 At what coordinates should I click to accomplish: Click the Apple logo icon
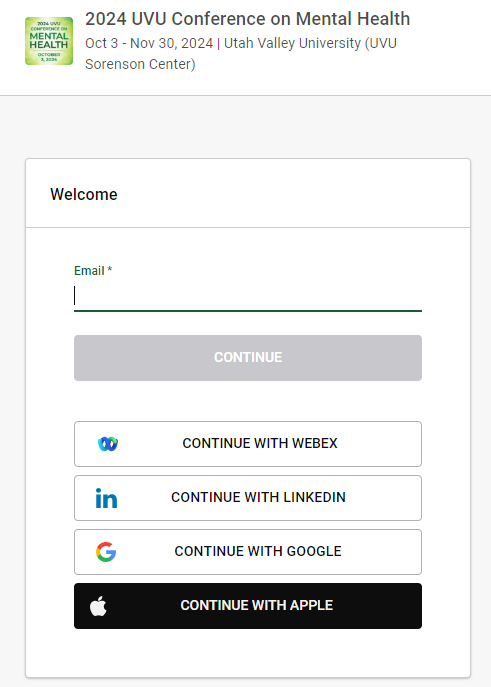pyautogui.click(x=98, y=606)
